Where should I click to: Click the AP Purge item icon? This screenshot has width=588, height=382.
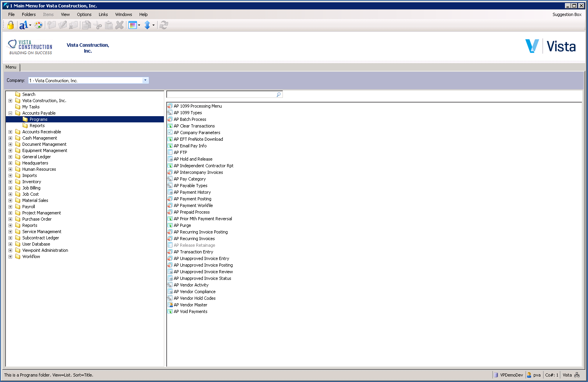pyautogui.click(x=170, y=225)
